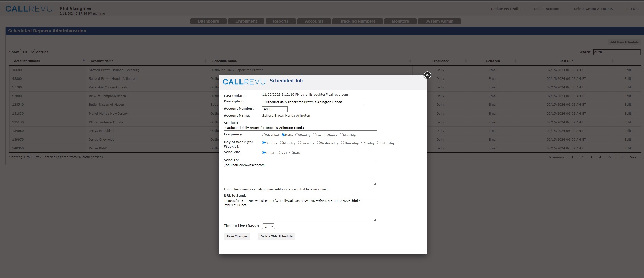Open Update My Profile link
Screen dimensions: 644x278
(x=506, y=9)
